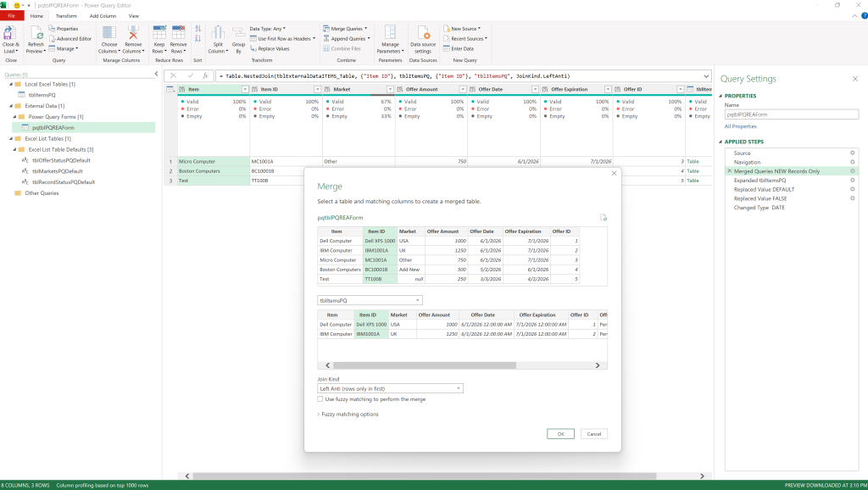Select the Replaced Value DEFAULT step

pos(764,189)
